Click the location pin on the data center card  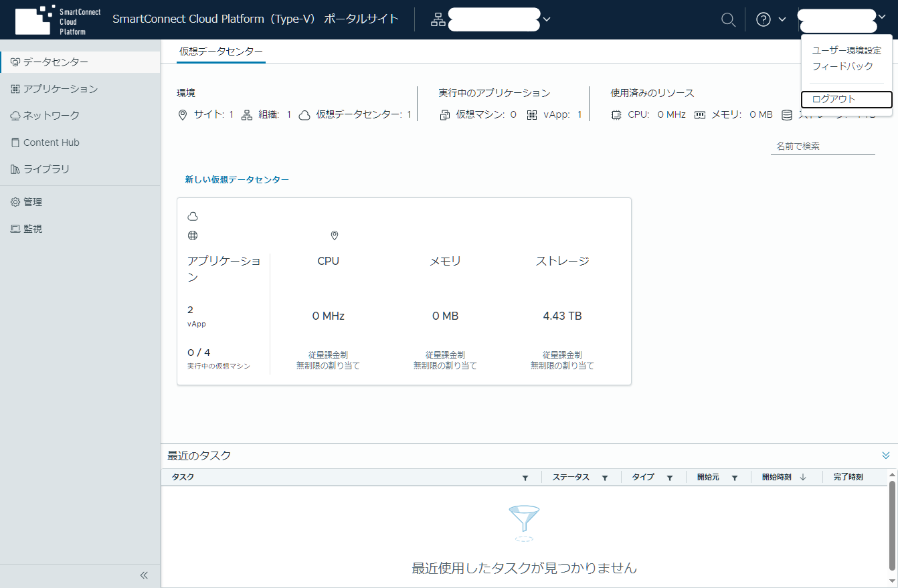coord(335,235)
